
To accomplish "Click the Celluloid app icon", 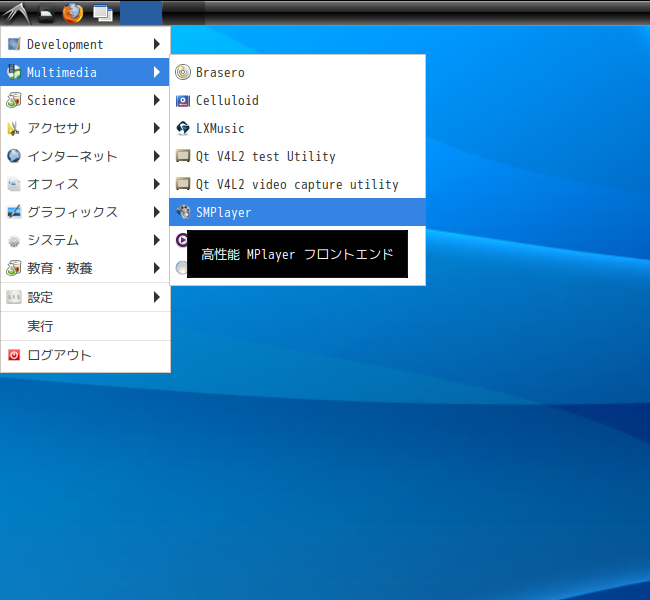I will 183,100.
